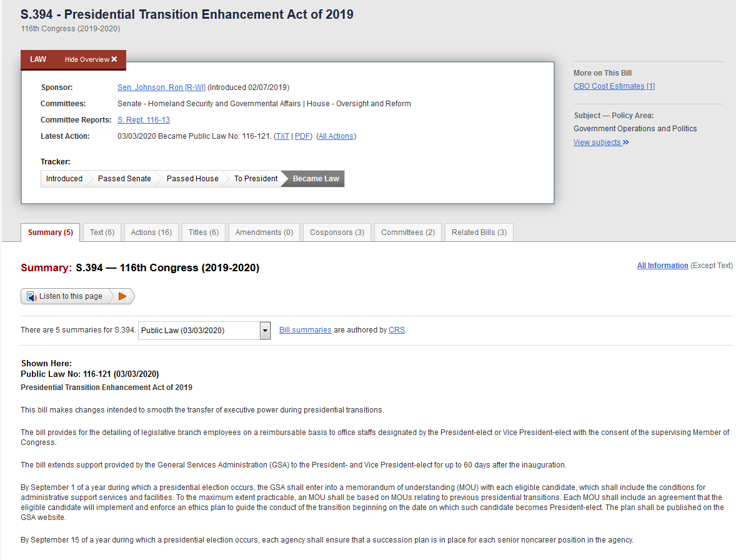Click the Listen to this page button
736x560 pixels.
tap(77, 296)
